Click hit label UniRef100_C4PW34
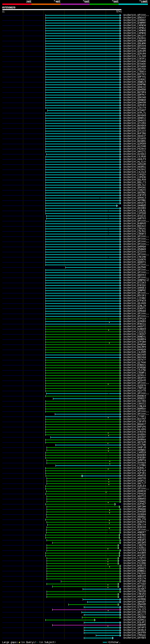150x644 pixels. (135, 25)
